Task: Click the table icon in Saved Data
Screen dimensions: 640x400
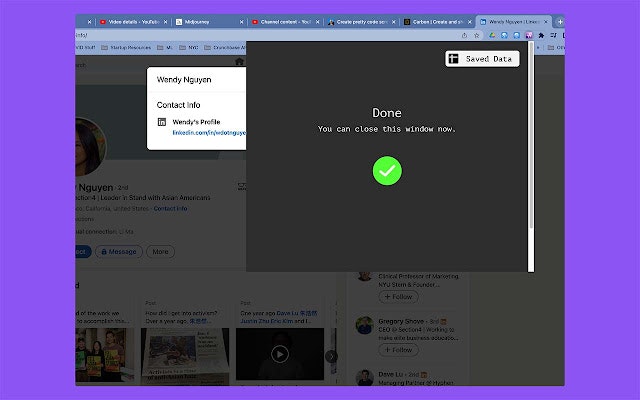Action: 453,59
